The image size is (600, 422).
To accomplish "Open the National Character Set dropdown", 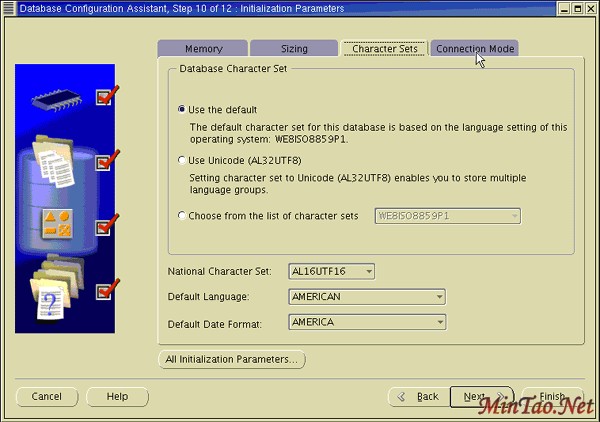I will click(330, 271).
